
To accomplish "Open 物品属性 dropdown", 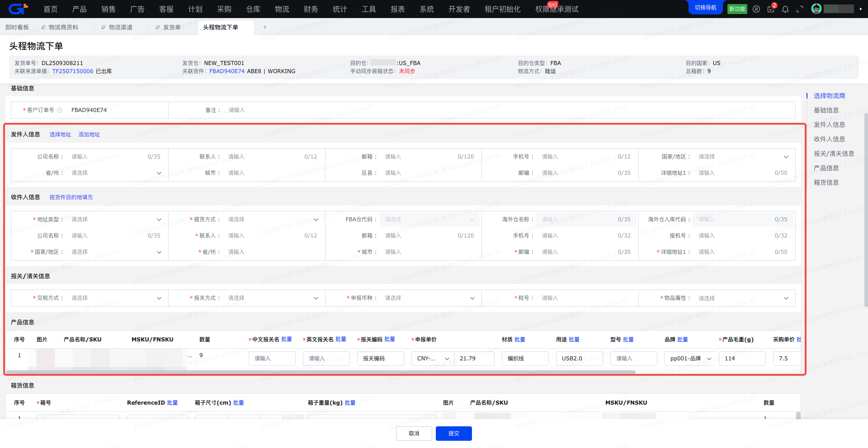I will 743,299.
